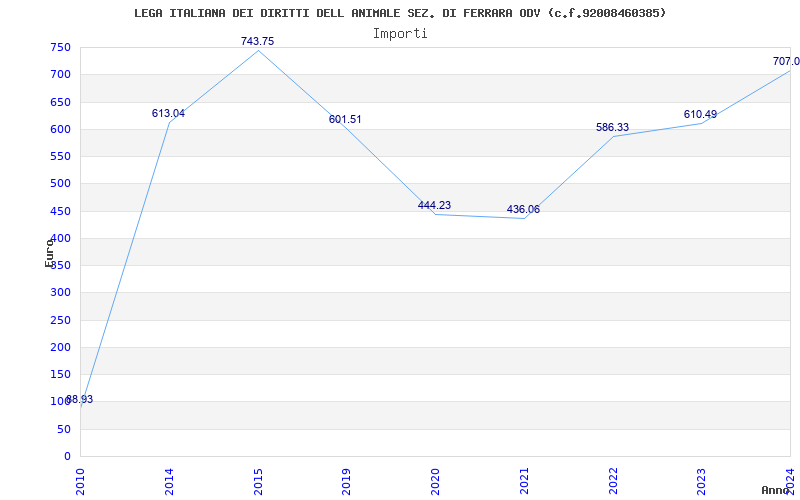The width and height of the screenshot is (800, 500).
Task: Click the 2019 year axis label
Action: pyautogui.click(x=346, y=482)
